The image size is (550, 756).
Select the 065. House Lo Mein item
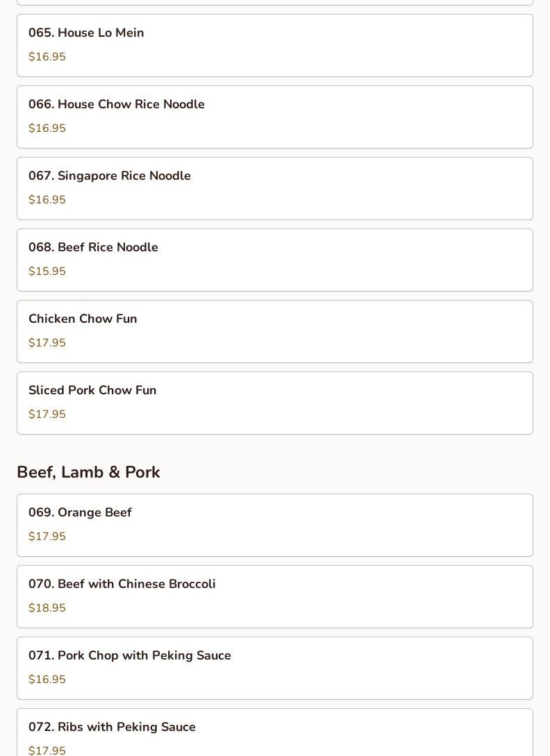click(275, 45)
